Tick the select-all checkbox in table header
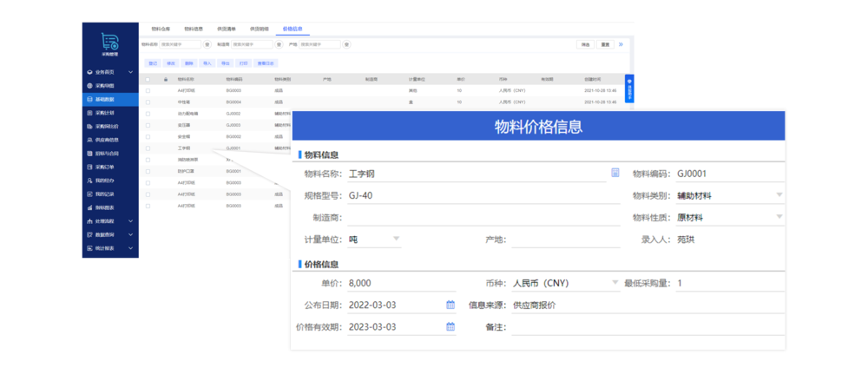Screen dimensions: 868x381 148,80
